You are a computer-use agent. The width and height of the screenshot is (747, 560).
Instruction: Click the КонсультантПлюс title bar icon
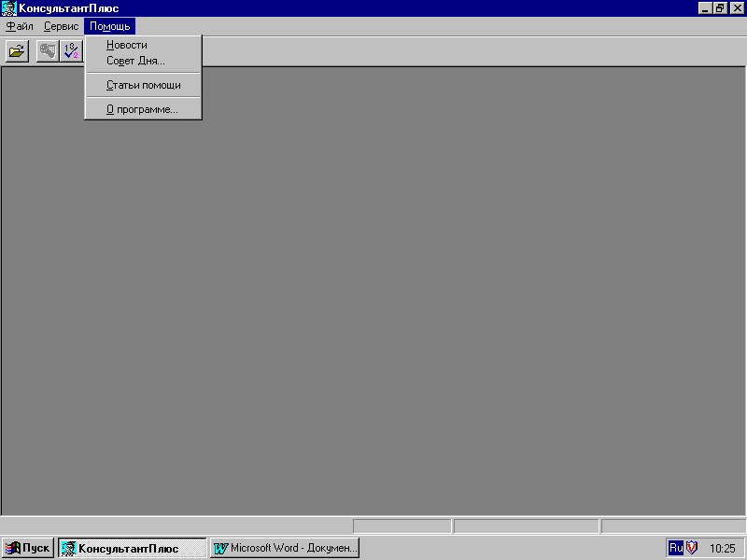pyautogui.click(x=8, y=8)
